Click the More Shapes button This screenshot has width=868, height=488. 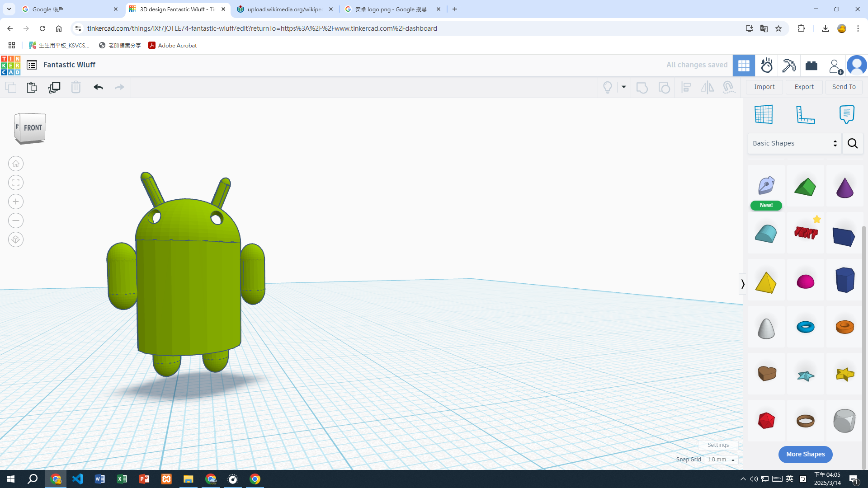[805, 454]
